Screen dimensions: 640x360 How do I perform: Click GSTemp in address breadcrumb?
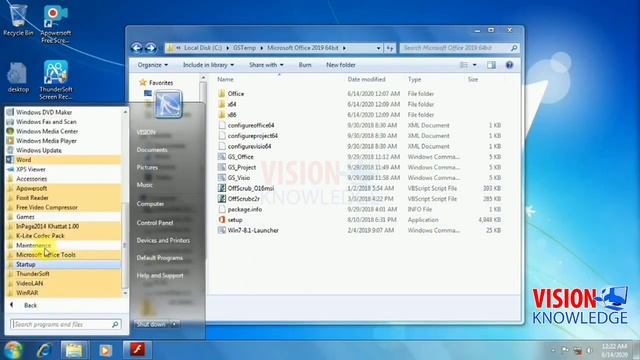[x=244, y=48]
